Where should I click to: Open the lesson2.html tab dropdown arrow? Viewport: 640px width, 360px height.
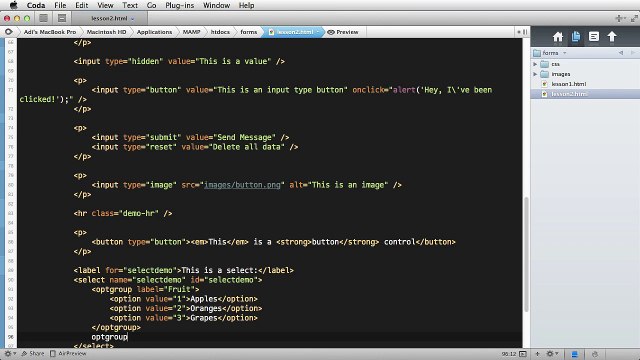133,19
